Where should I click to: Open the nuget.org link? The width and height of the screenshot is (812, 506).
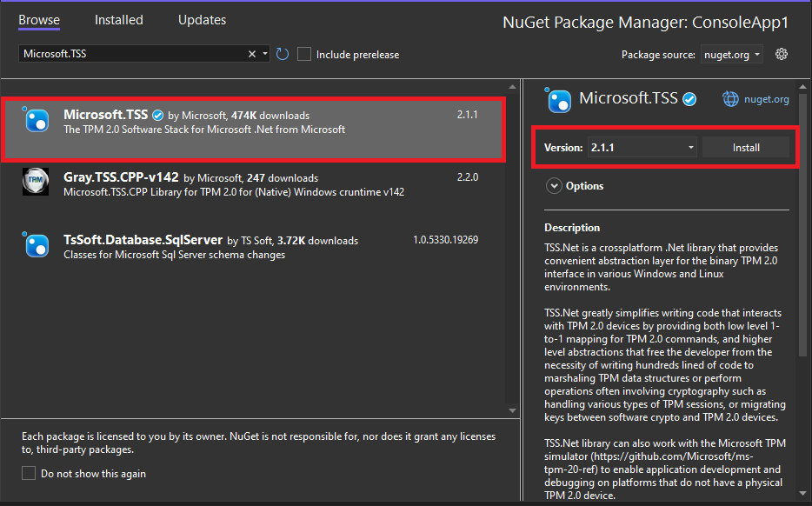coord(767,99)
